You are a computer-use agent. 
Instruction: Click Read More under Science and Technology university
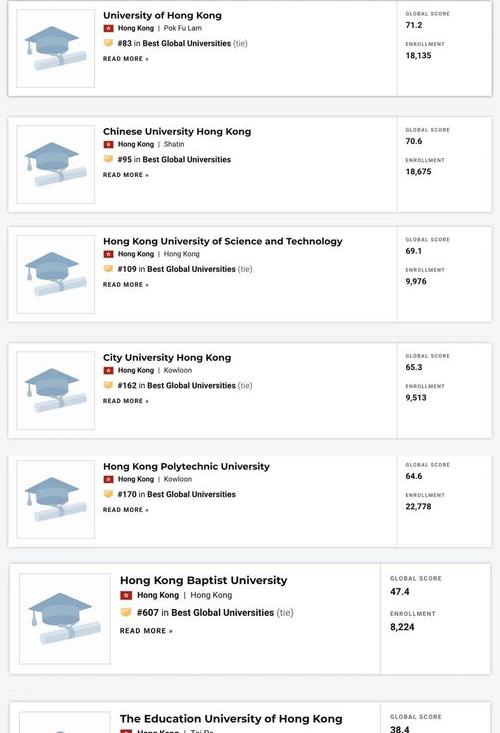pos(126,285)
